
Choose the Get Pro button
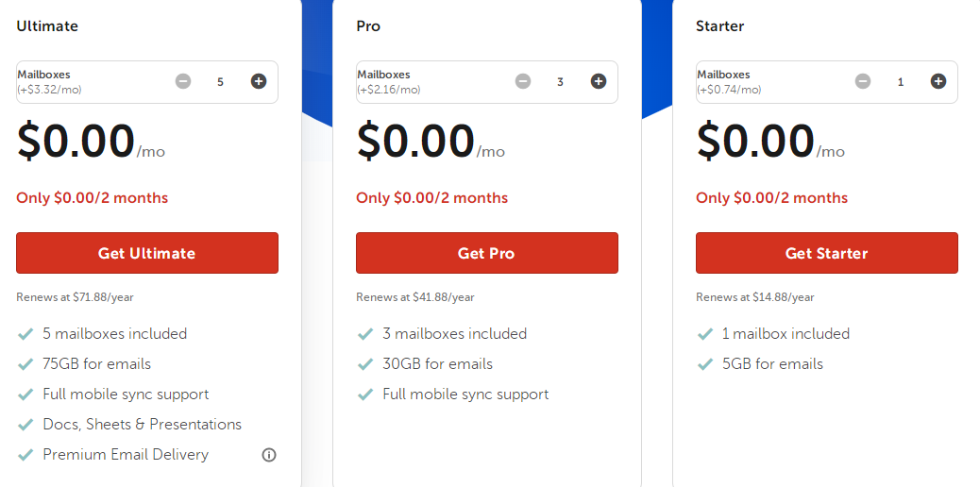pos(487,253)
